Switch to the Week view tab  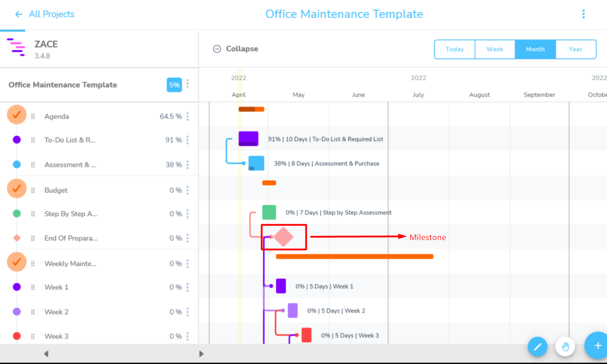[x=495, y=49]
